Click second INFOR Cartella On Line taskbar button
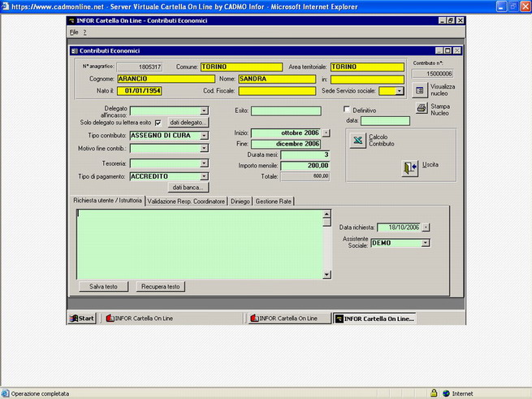Viewport: 532px width, 399px height. click(290, 319)
